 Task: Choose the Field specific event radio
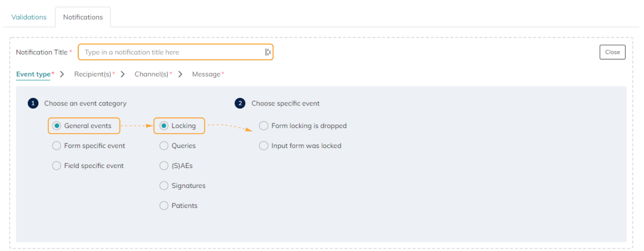click(57, 165)
